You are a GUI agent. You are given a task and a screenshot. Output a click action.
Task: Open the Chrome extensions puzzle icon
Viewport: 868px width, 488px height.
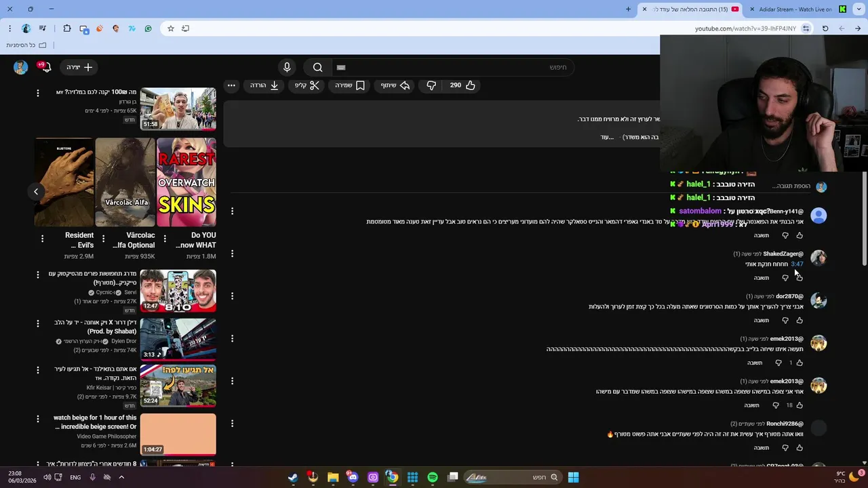(x=67, y=28)
